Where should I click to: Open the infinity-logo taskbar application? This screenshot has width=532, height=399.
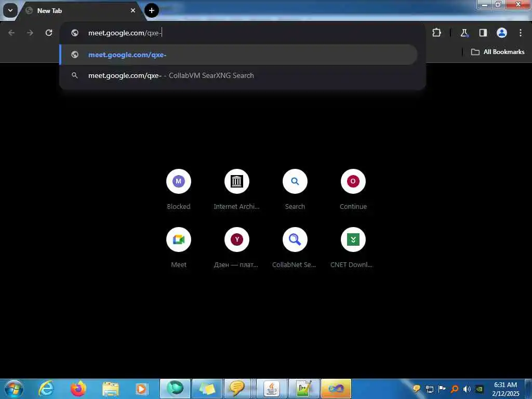click(x=336, y=389)
